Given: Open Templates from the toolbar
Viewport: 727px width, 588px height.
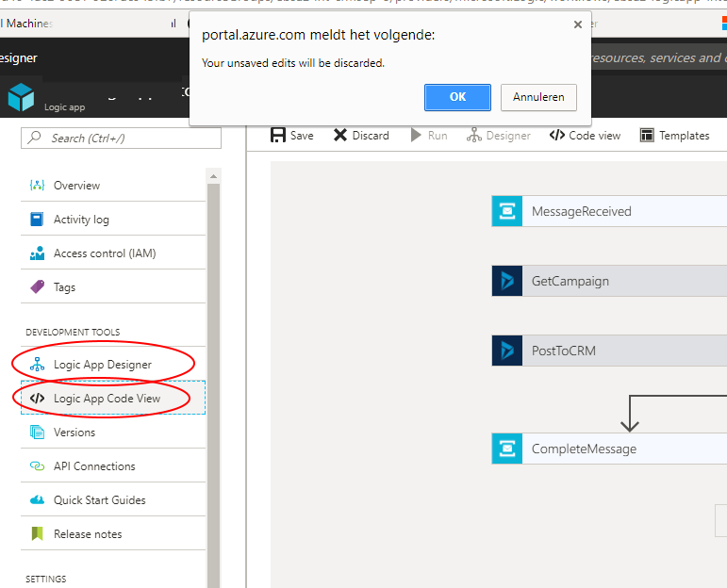Looking at the screenshot, I should click(x=674, y=136).
